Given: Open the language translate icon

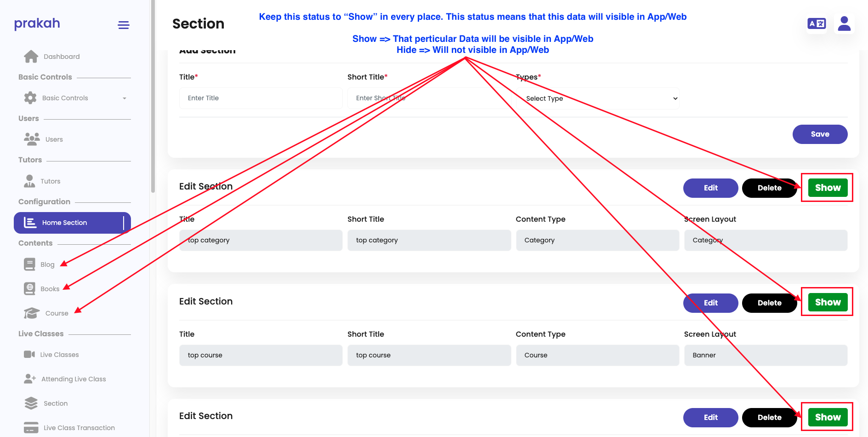Looking at the screenshot, I should (817, 23).
